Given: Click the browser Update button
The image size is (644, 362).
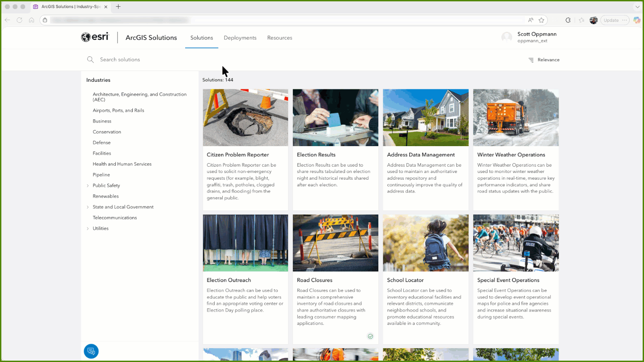Looking at the screenshot, I should pos(615,20).
